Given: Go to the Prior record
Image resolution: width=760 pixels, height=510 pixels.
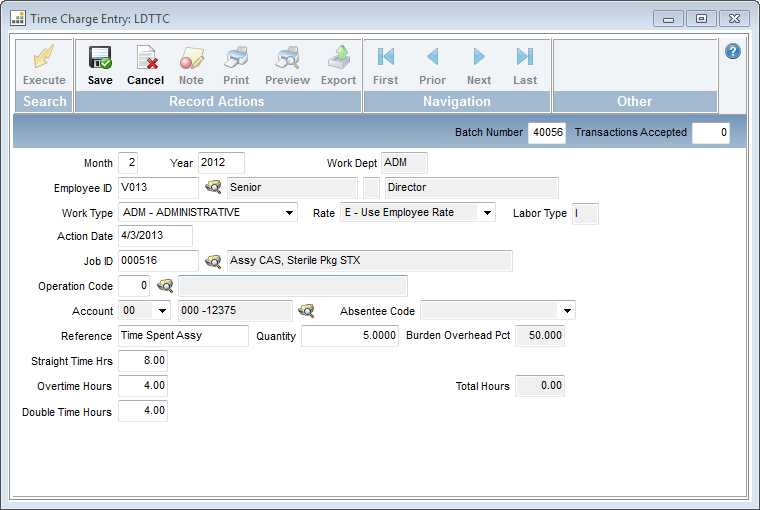Looking at the screenshot, I should pyautogui.click(x=432, y=65).
